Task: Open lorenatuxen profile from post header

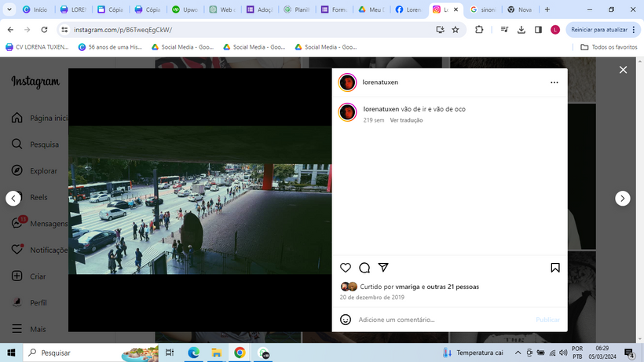Action: coord(380,82)
